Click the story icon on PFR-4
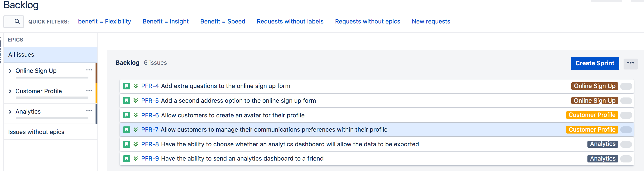 click(x=126, y=86)
